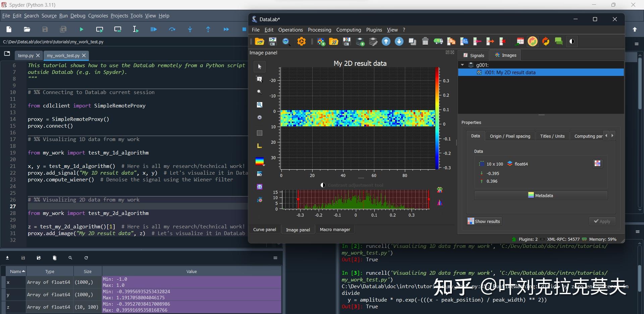The width and height of the screenshot is (644, 314).
Task: Click the Metadata button
Action: 541,195
